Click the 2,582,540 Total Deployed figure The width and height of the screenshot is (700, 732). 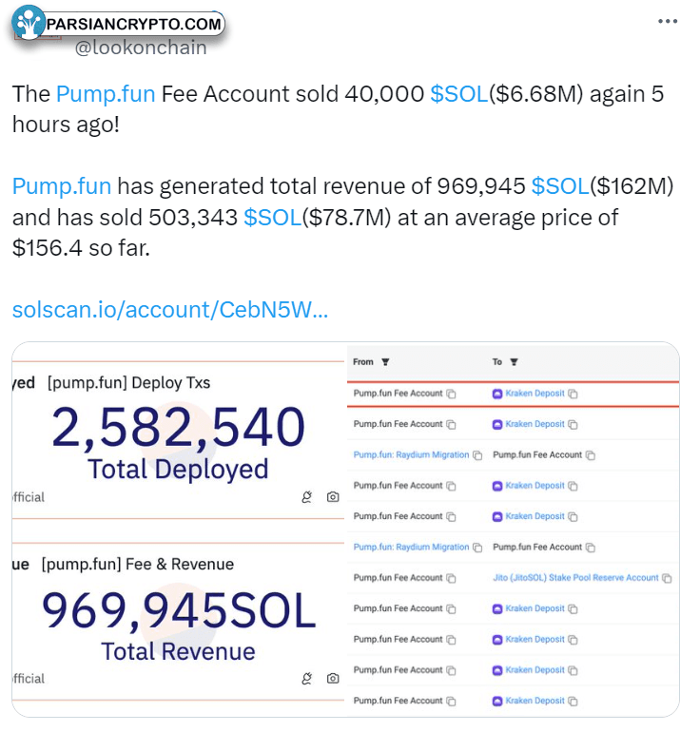[178, 427]
